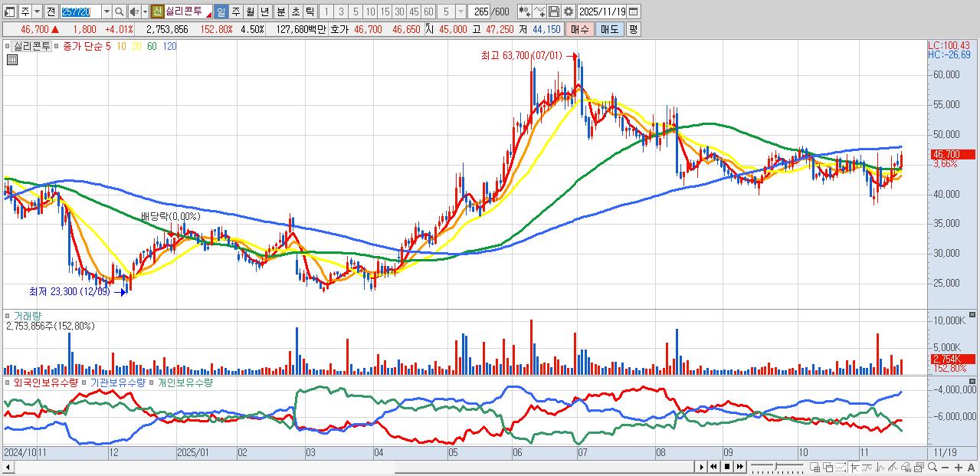Image resolution: width=980 pixels, height=476 pixels.
Task: Click the 매수 buy button
Action: tap(580, 29)
